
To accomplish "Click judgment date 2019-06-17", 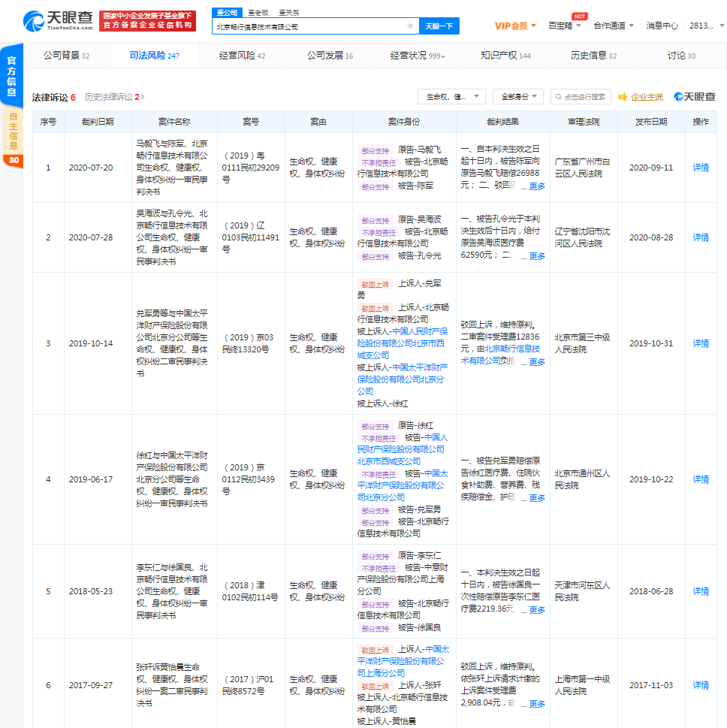I will coord(91,479).
